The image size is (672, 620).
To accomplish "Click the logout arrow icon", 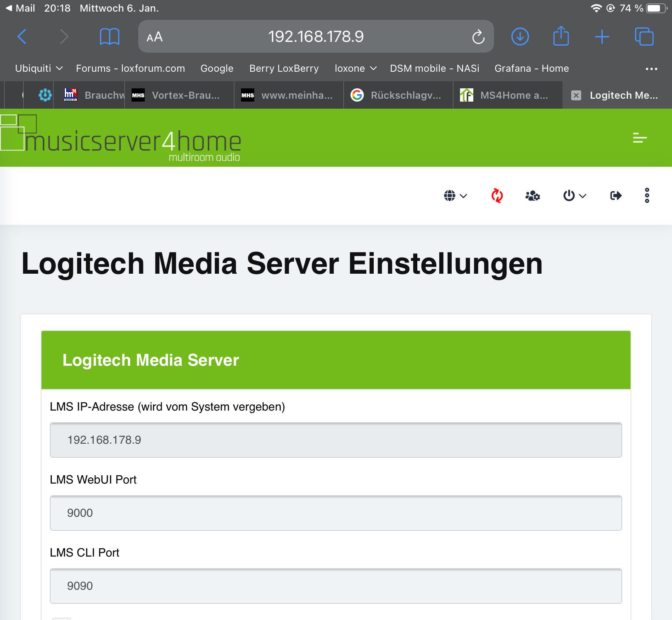I will 616,195.
